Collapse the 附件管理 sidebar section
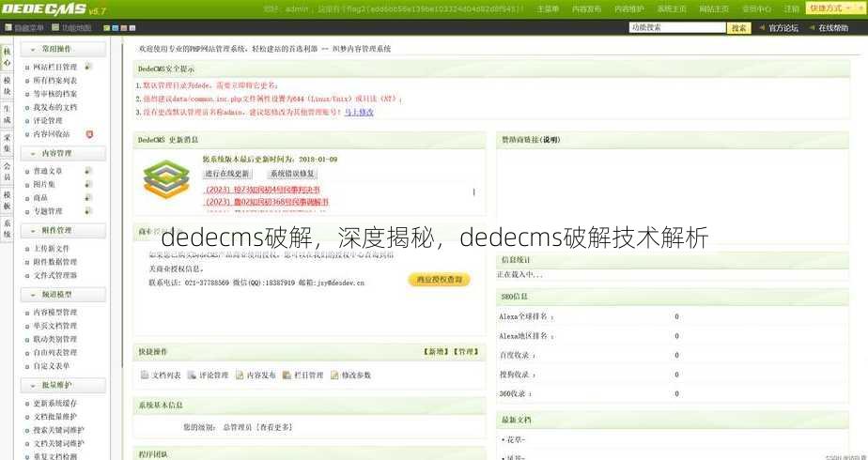The width and height of the screenshot is (868, 460). (x=63, y=231)
